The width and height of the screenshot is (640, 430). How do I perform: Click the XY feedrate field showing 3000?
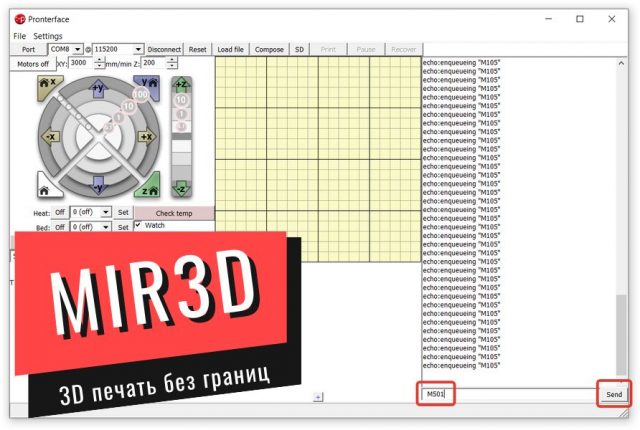(82, 63)
